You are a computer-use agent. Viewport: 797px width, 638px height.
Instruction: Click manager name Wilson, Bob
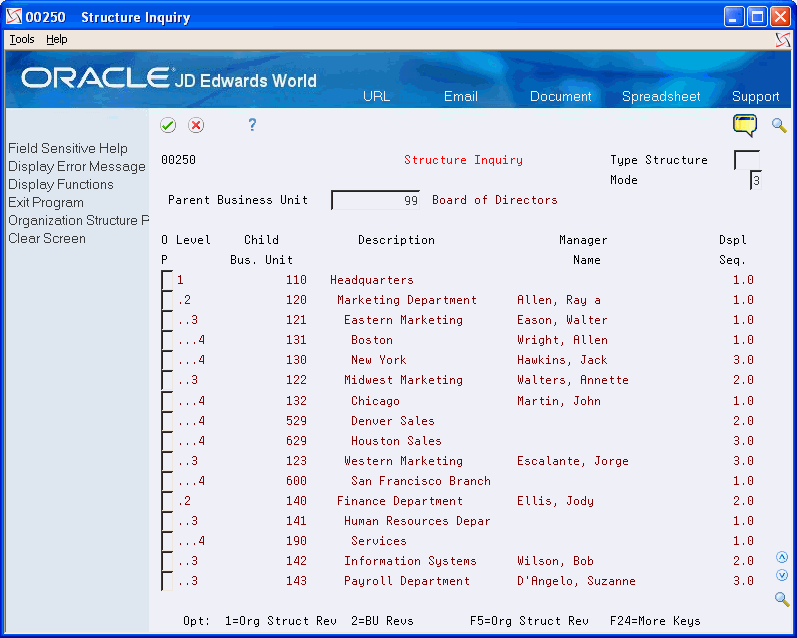555,561
